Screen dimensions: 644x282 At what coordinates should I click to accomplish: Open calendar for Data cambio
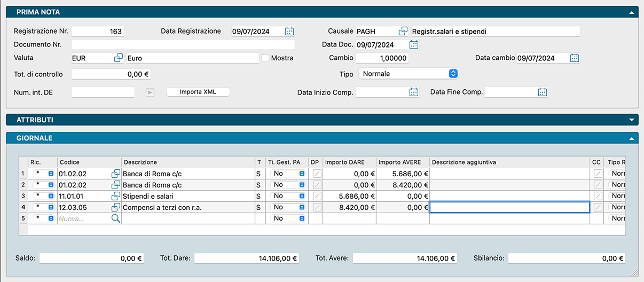(575, 58)
